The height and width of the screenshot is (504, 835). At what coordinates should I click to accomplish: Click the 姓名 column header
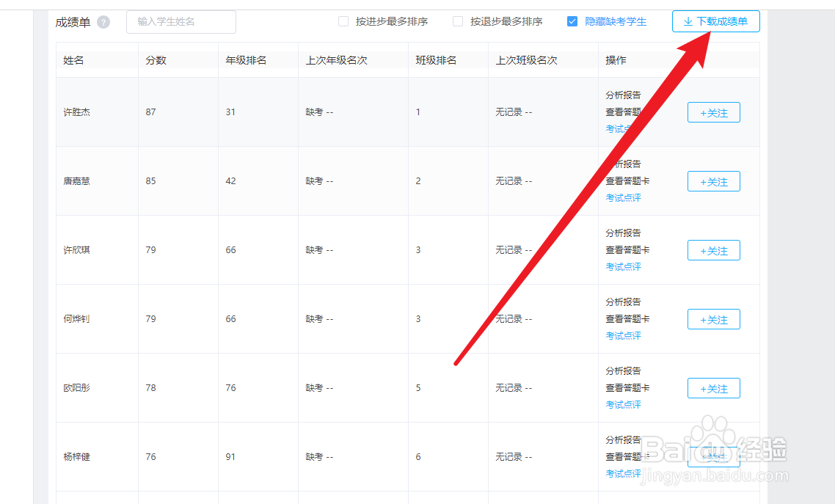pyautogui.click(x=73, y=60)
